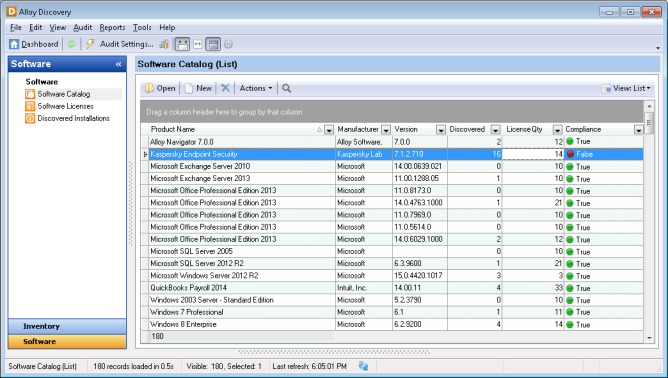Viewport: 668px width, 378px height.
Task: Select Microsoft SQL Server 2005 row
Action: (392, 251)
